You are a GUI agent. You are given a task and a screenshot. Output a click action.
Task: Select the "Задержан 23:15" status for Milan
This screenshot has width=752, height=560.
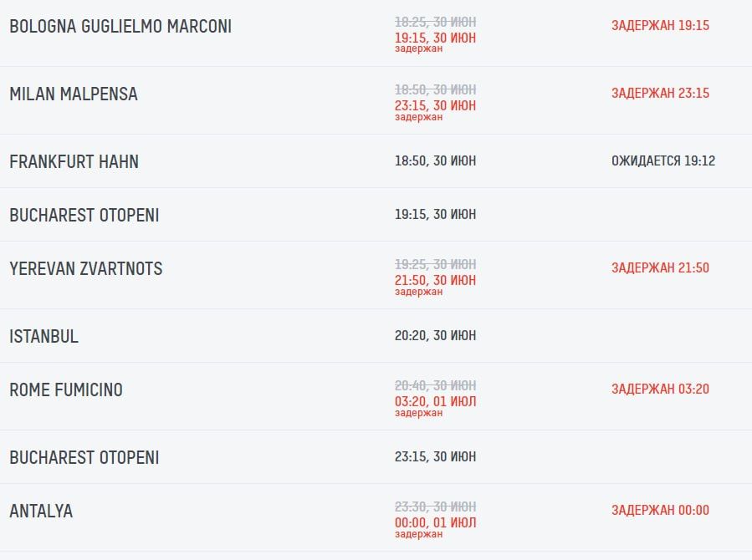tap(660, 94)
